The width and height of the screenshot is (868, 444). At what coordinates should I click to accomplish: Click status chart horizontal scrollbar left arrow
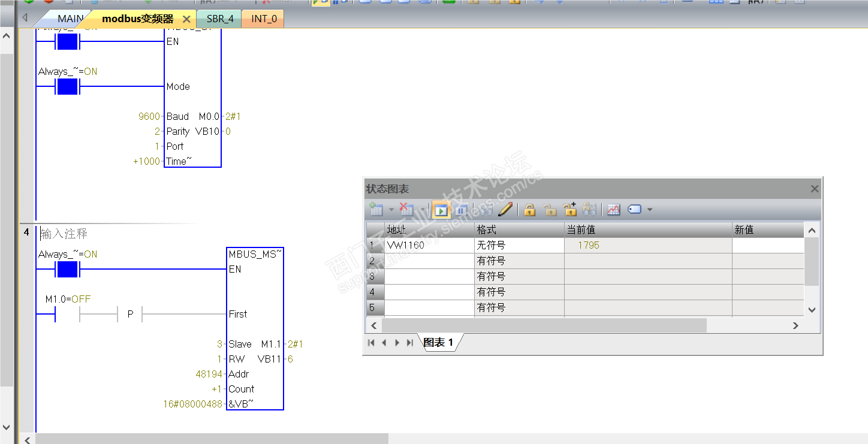tap(373, 325)
